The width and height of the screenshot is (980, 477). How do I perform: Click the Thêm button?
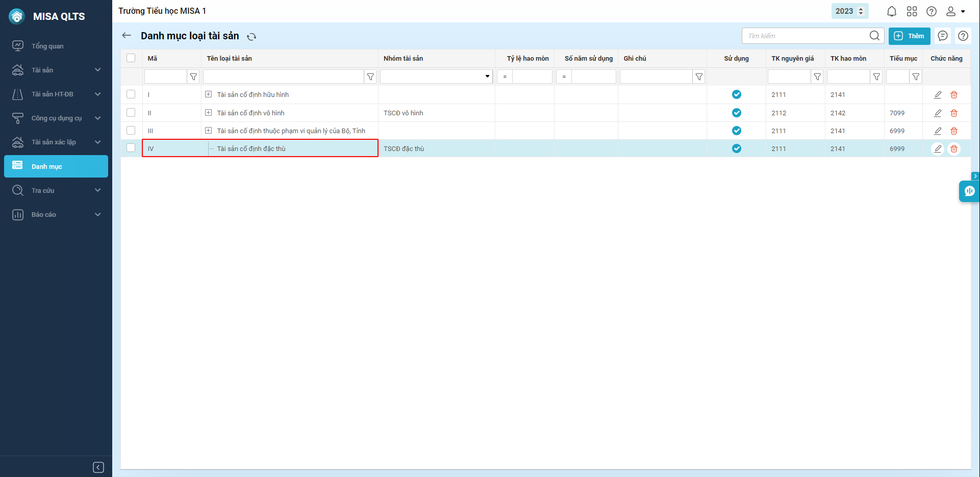point(909,36)
